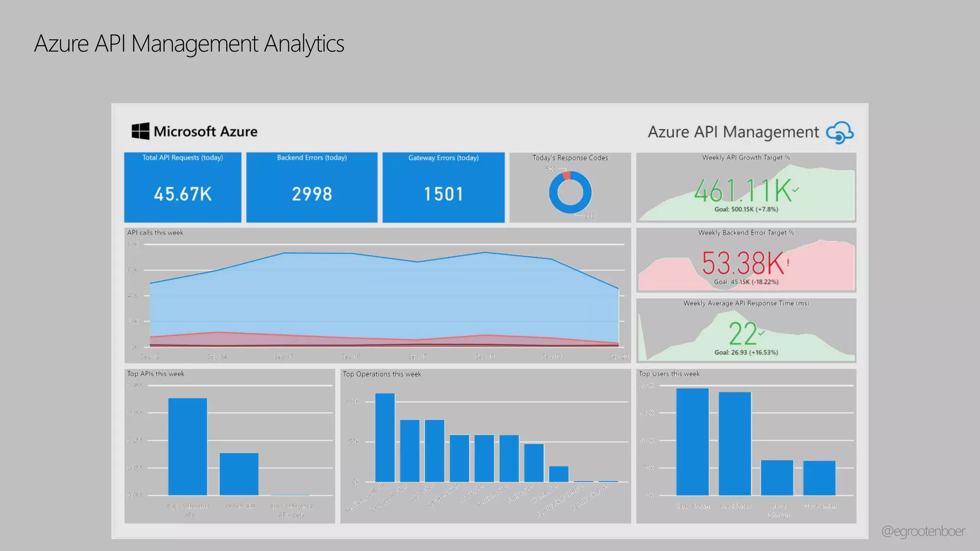Select the Orders API bar in Top APIs
This screenshot has width=980, height=551.
(239, 474)
